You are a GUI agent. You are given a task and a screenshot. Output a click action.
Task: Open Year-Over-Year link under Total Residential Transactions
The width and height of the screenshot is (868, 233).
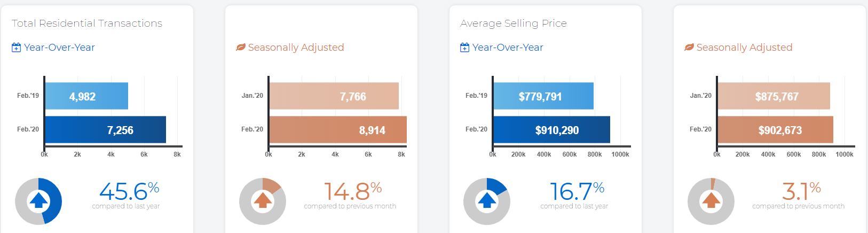[59, 48]
